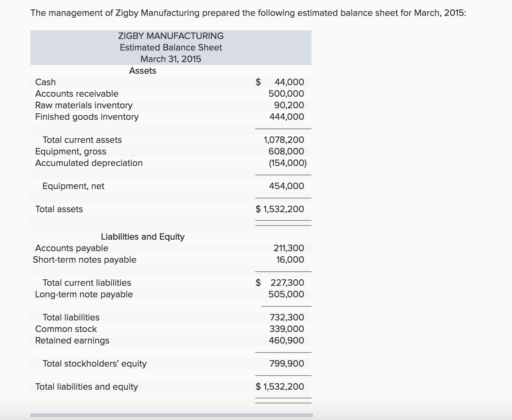
Task: Select the Total assets amount $1,532,200
Action: [280, 209]
